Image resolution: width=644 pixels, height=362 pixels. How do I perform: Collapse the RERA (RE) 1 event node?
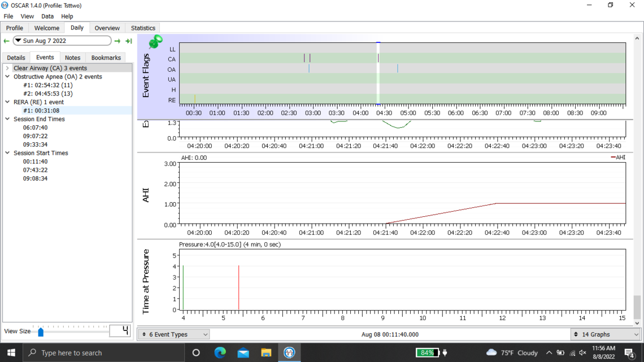[x=7, y=102]
